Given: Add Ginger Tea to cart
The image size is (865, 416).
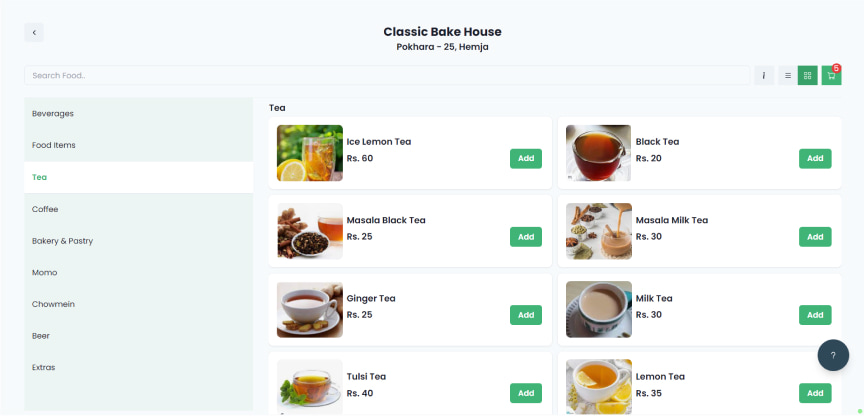Looking at the screenshot, I should [526, 315].
